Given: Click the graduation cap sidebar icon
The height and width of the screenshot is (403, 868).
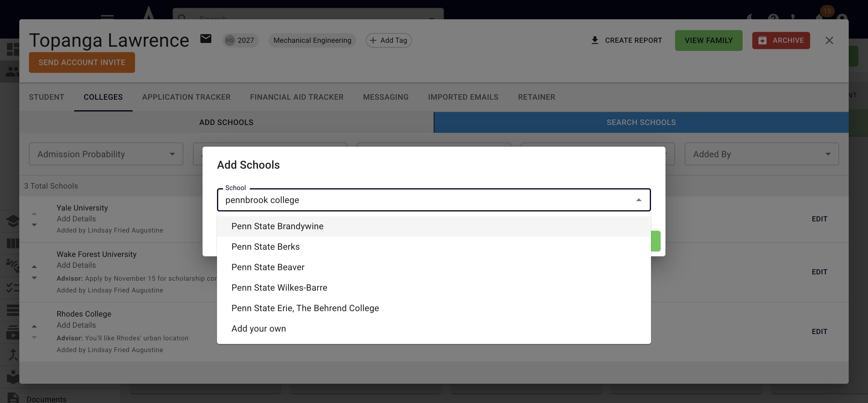Looking at the screenshot, I should (x=12, y=221).
